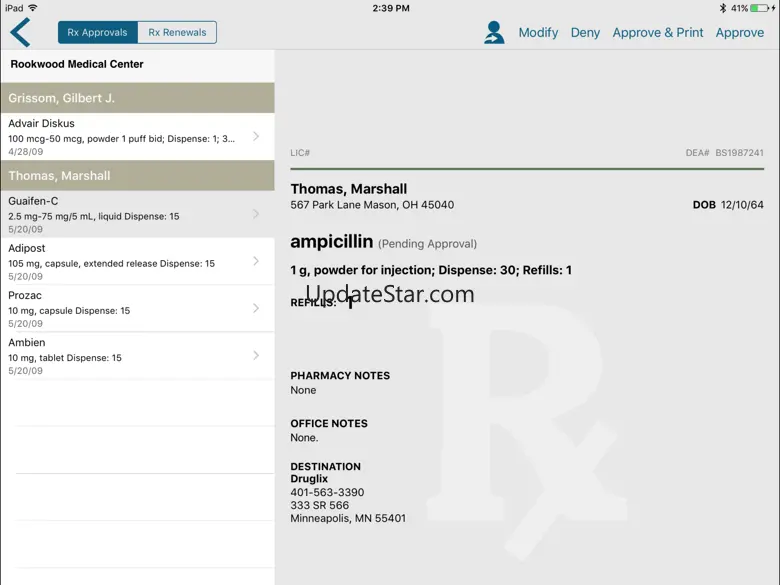Tap the Druglix destination pharmacy name
This screenshot has height=585, width=780.
point(309,479)
